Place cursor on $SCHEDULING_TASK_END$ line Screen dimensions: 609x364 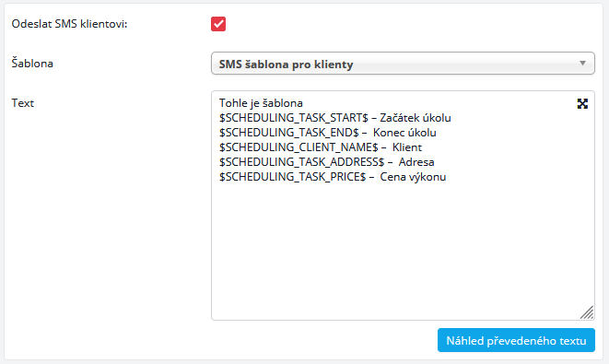pyautogui.click(x=327, y=133)
